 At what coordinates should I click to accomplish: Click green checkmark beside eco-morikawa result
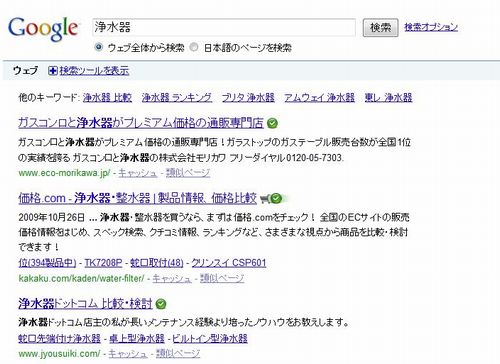pos(272,123)
